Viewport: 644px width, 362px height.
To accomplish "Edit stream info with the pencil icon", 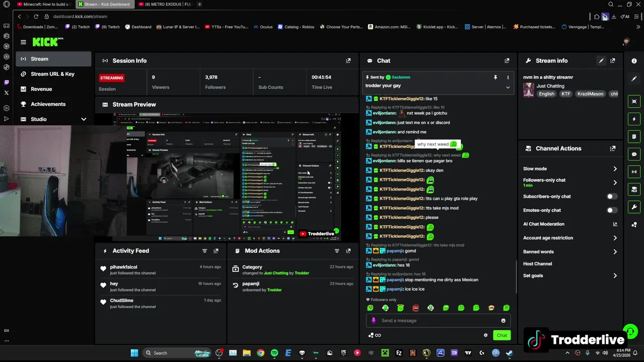I will tap(601, 61).
